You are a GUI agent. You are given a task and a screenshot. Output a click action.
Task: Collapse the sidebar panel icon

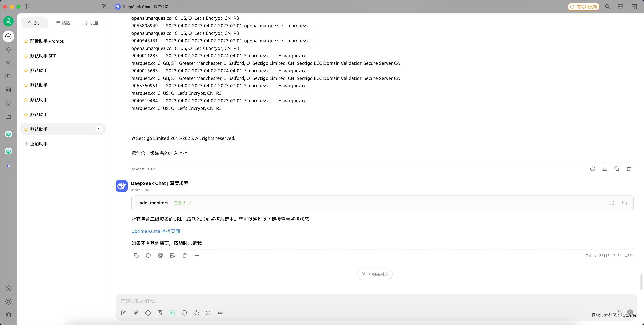[28, 7]
